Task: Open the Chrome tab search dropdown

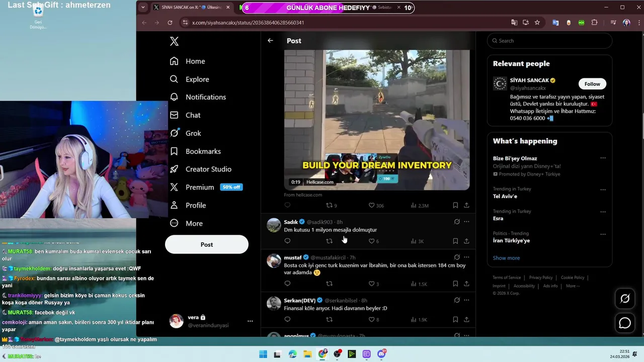Action: click(x=143, y=8)
